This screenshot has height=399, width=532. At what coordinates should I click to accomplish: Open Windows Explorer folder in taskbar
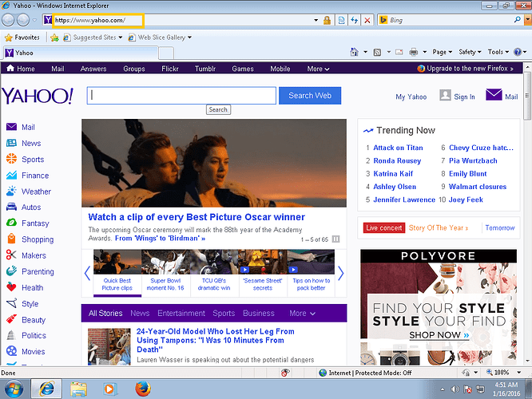78,389
